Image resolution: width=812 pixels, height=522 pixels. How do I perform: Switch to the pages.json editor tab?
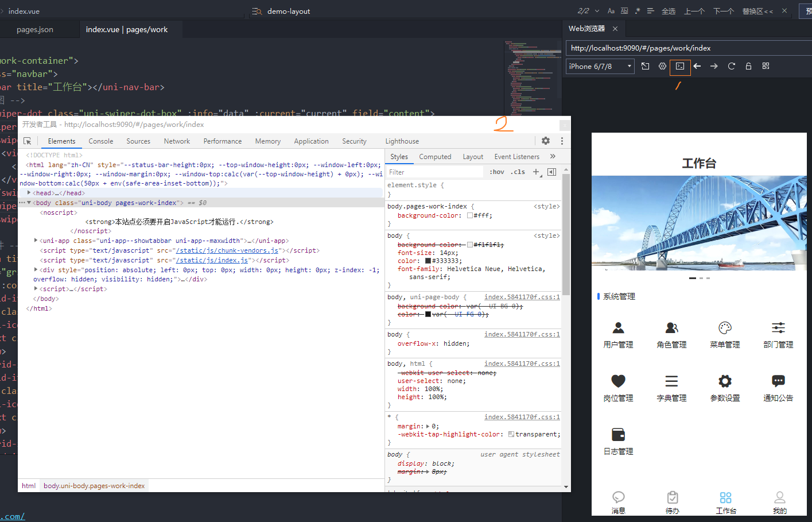35,29
